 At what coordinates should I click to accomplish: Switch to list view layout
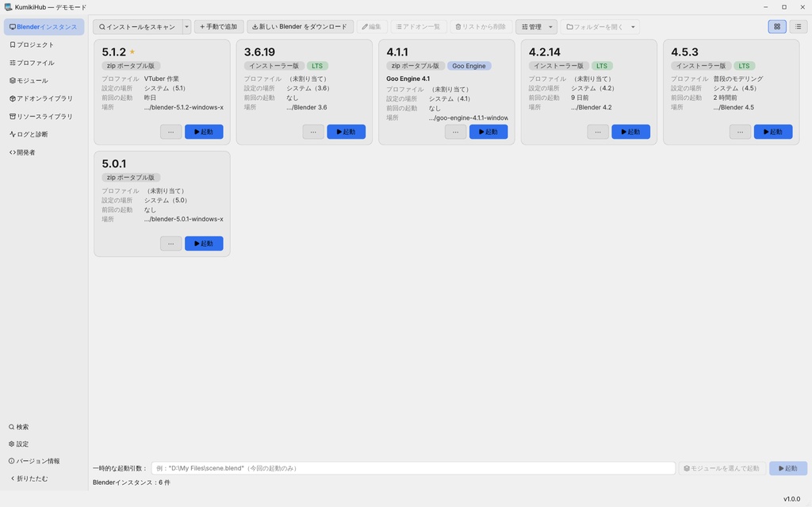(x=798, y=27)
